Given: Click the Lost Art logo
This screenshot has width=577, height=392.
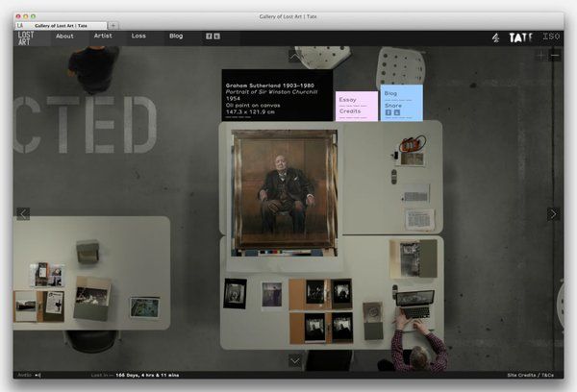Looking at the screenshot, I should tap(26, 37).
